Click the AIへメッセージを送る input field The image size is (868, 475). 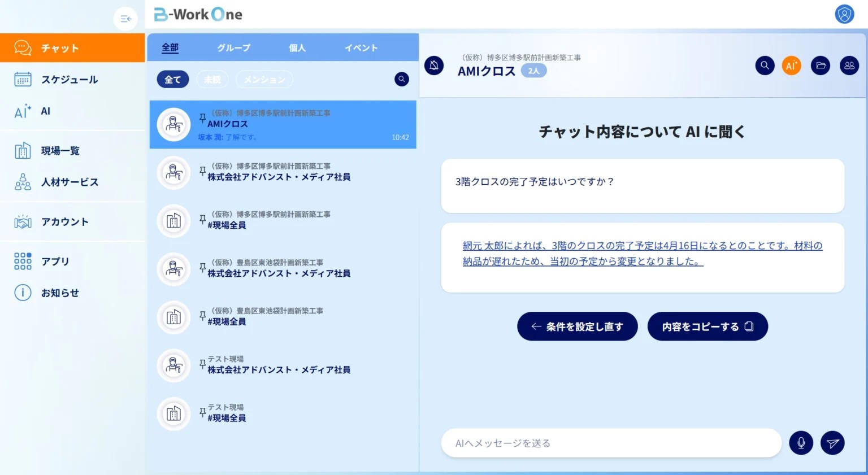610,443
